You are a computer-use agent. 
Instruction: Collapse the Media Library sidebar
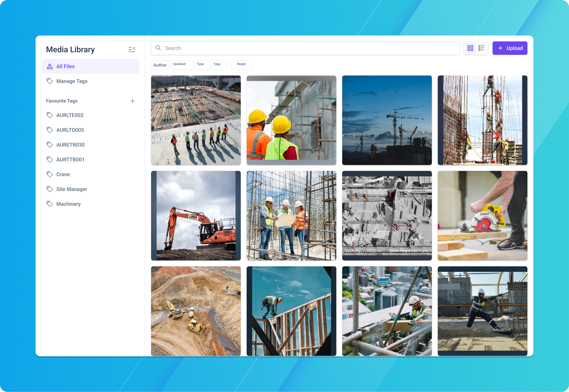point(132,49)
